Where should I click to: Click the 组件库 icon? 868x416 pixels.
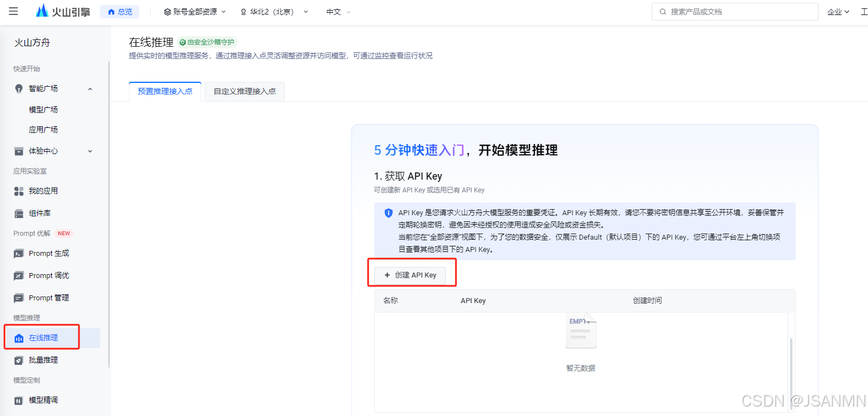(x=19, y=213)
